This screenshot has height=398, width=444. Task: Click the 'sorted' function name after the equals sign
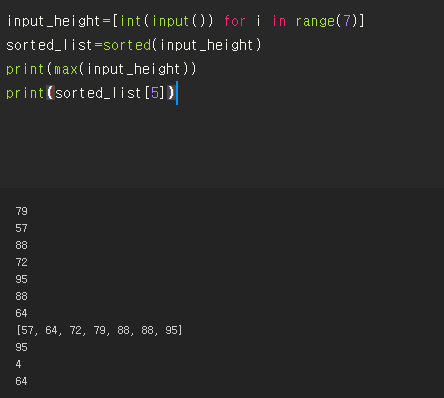(127, 45)
